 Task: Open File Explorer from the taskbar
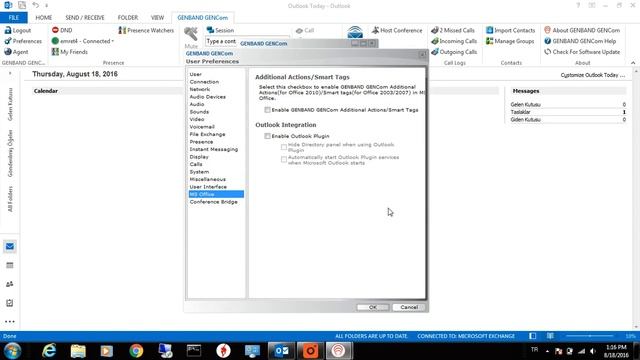tap(78, 351)
